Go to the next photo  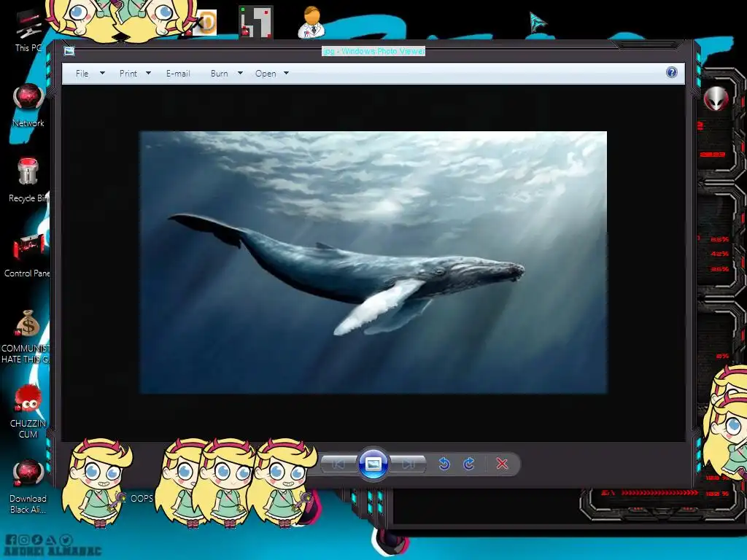point(408,464)
